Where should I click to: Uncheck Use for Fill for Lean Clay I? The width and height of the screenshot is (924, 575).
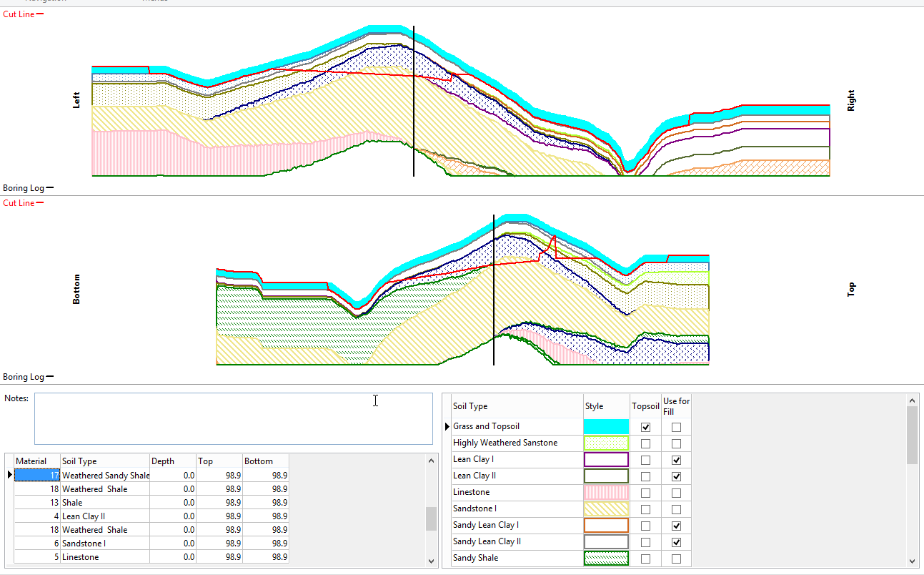point(676,460)
